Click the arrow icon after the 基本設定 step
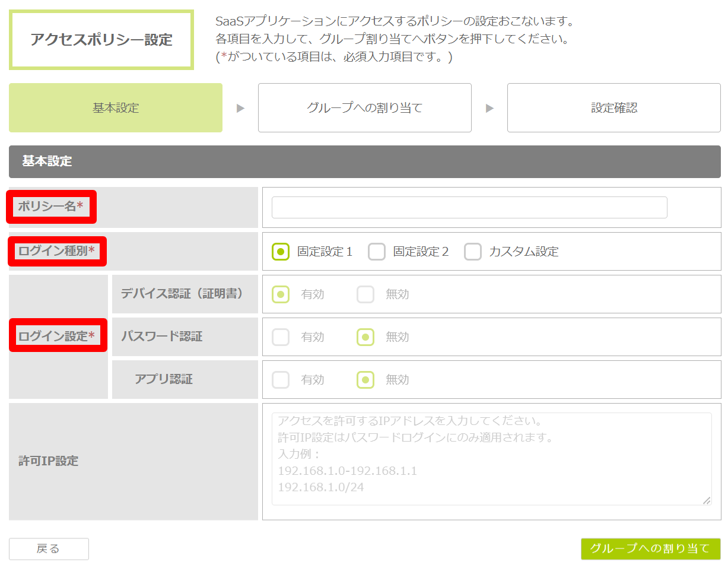 (x=240, y=109)
